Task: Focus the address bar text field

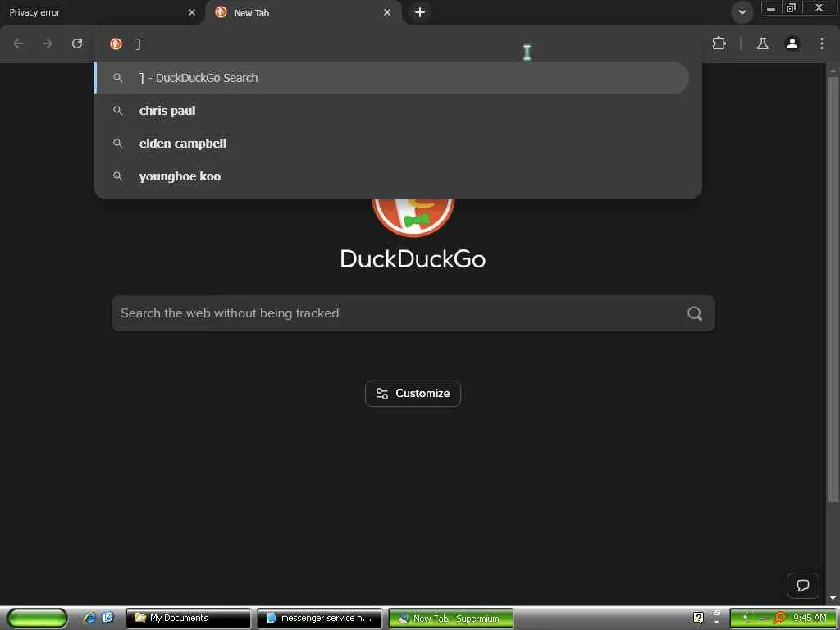Action: point(413,43)
